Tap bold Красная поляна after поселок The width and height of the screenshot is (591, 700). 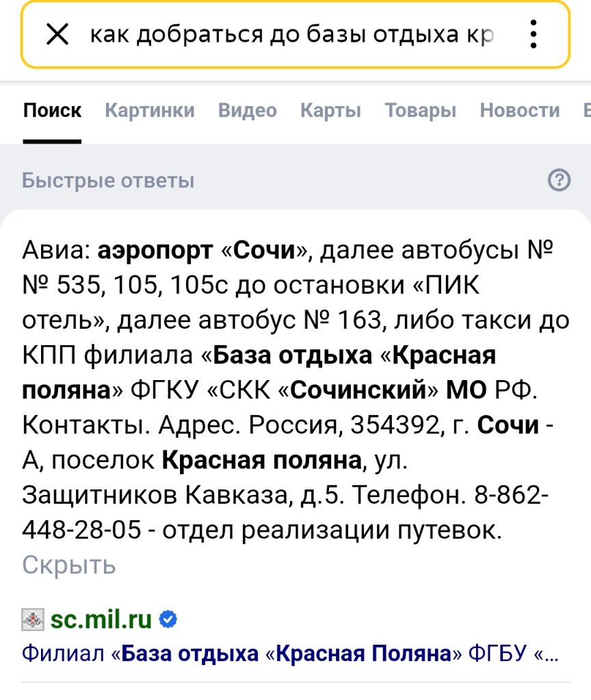tap(261, 460)
